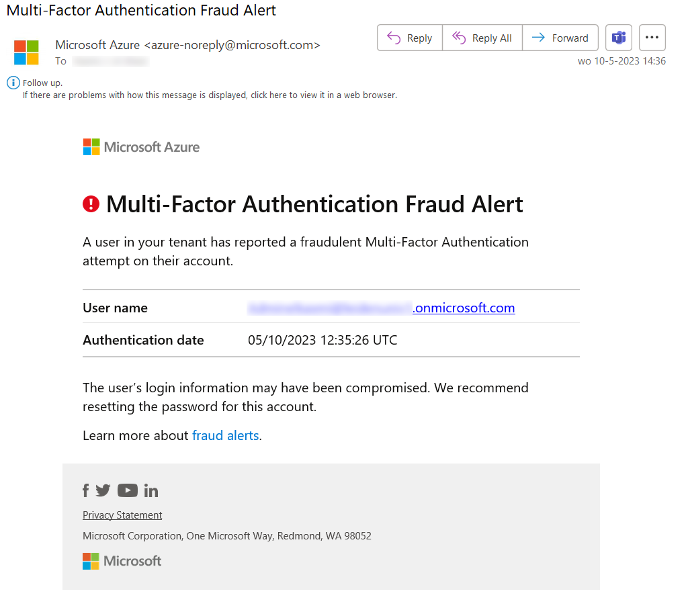Click the Follow up info icon
This screenshot has height=616, width=686.
pyautogui.click(x=13, y=83)
